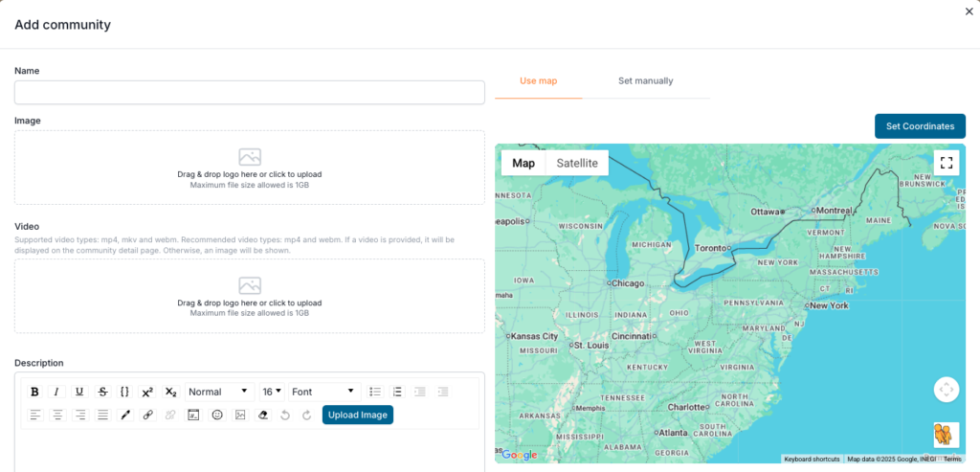Apply strikethrough text formatting

(x=102, y=392)
